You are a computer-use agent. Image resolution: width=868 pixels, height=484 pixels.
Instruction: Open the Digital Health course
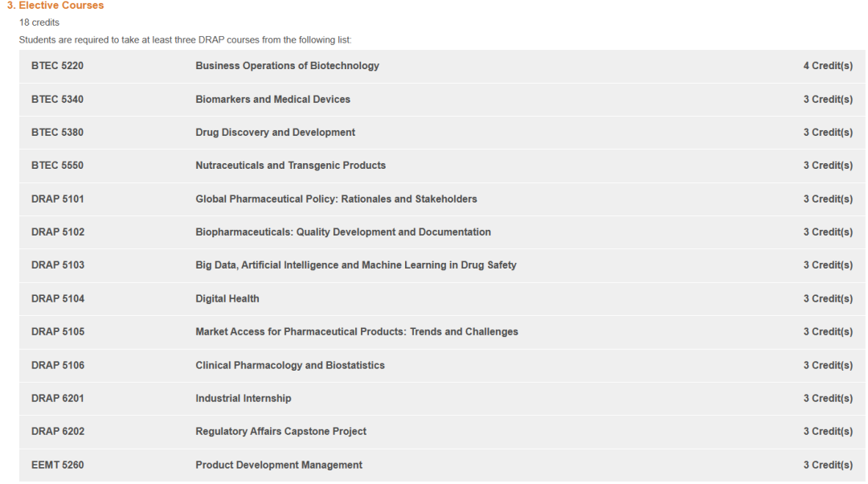click(x=227, y=299)
